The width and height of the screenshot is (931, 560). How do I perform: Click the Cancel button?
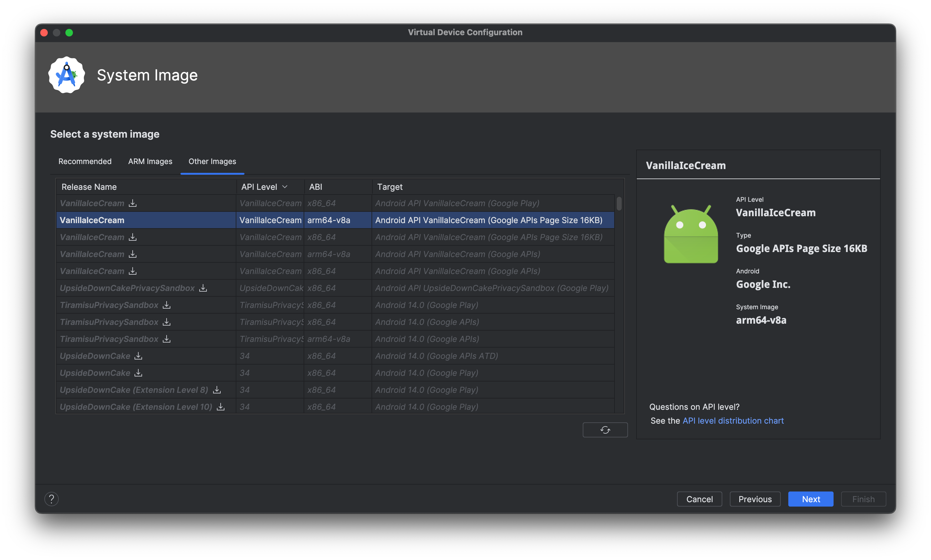coord(699,498)
